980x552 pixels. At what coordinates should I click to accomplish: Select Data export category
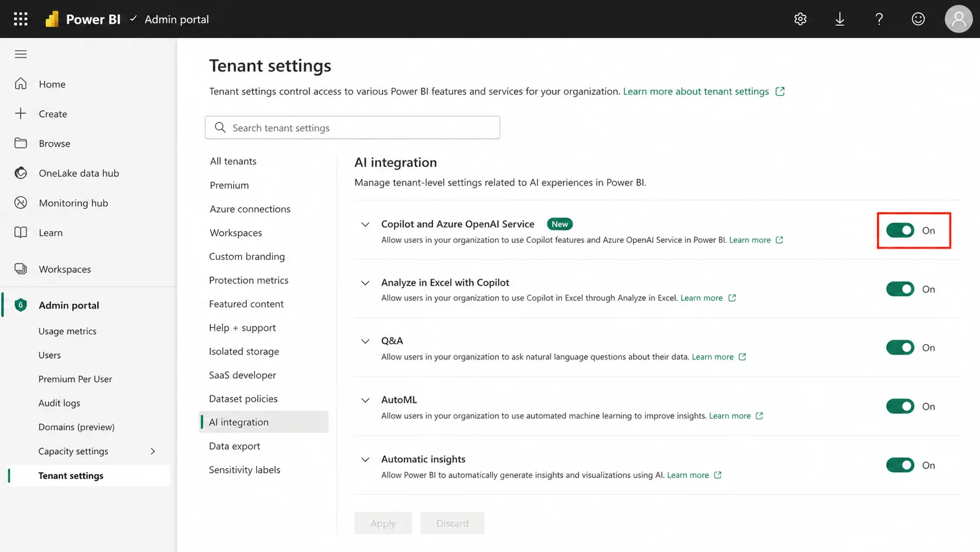(x=234, y=446)
